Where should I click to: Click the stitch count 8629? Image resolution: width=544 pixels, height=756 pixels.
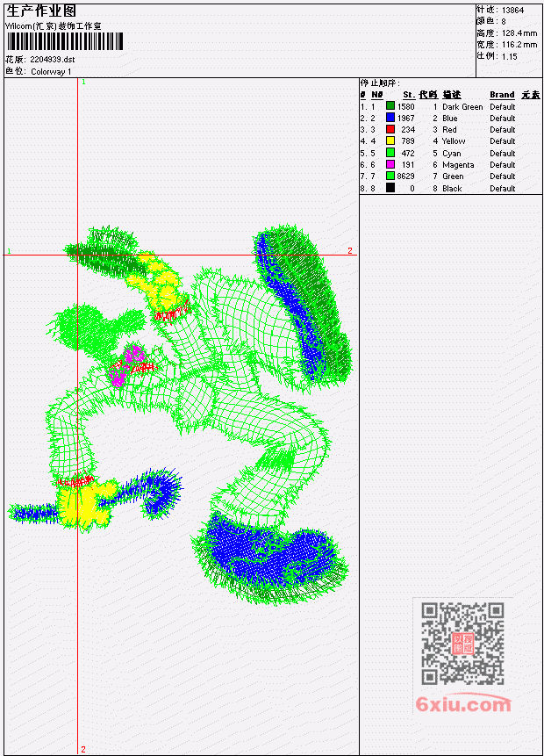405,176
